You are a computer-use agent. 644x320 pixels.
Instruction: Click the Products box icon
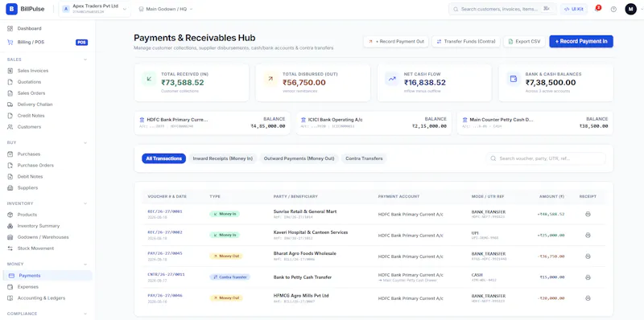[10, 215]
